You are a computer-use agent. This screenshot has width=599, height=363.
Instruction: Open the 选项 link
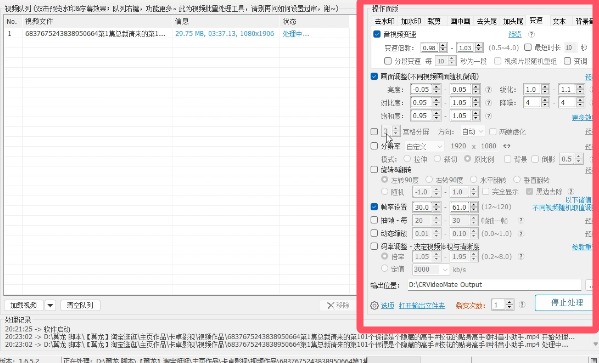pyautogui.click(x=387, y=305)
